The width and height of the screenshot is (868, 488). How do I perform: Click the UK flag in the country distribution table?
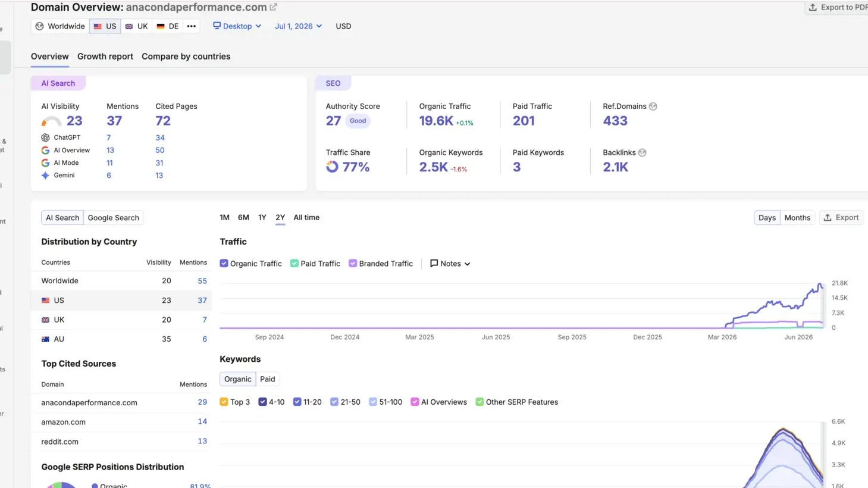click(45, 320)
